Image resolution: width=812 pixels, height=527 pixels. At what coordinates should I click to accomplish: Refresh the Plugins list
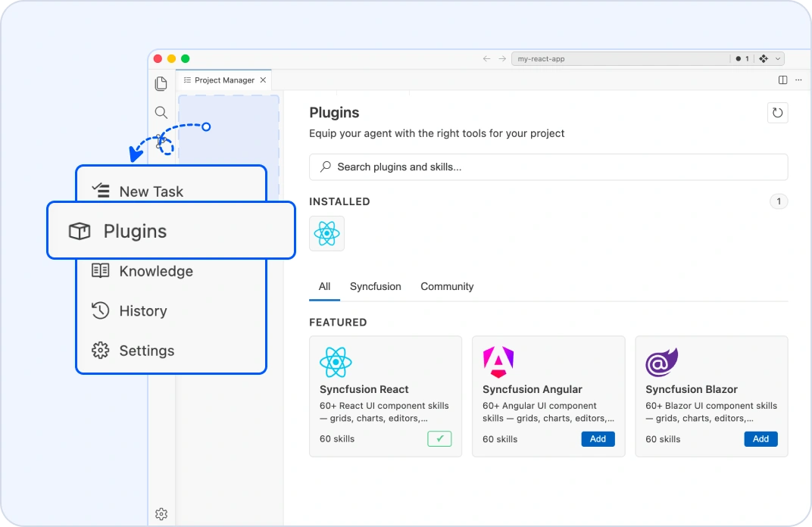click(x=777, y=112)
